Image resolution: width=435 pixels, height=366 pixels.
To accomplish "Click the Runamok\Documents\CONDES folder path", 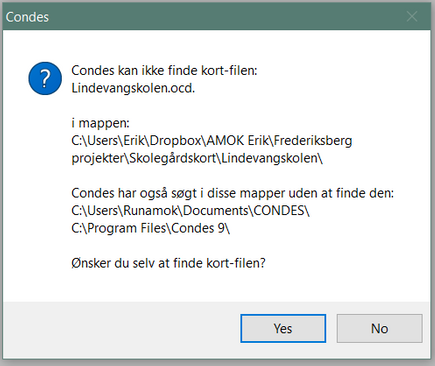I will click(190, 211).
